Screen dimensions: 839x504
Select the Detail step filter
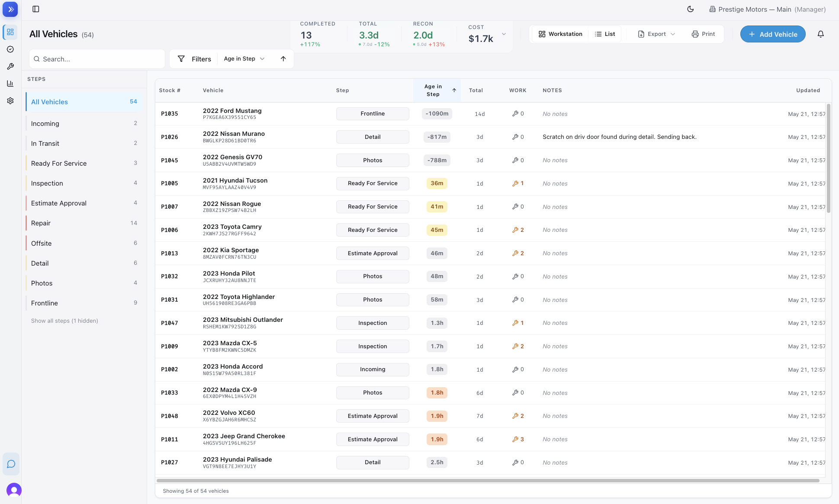pyautogui.click(x=84, y=263)
